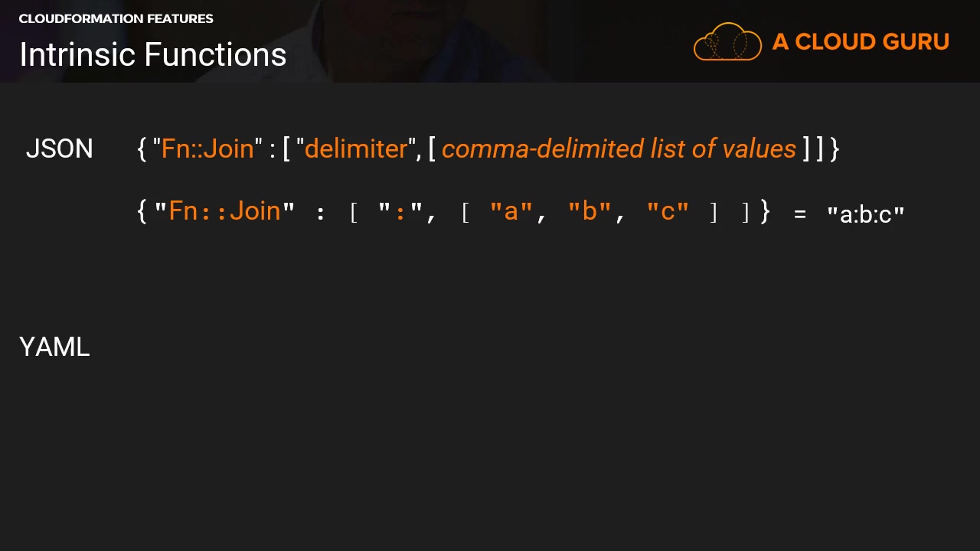Image resolution: width=980 pixels, height=551 pixels.
Task: Select the ":" delimiter string in the example
Action: (400, 211)
